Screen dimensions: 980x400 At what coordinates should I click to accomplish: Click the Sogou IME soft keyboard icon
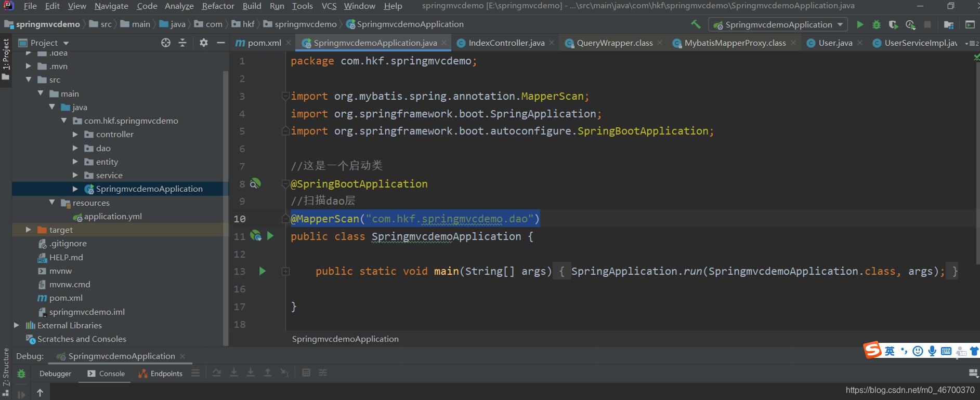pos(946,351)
